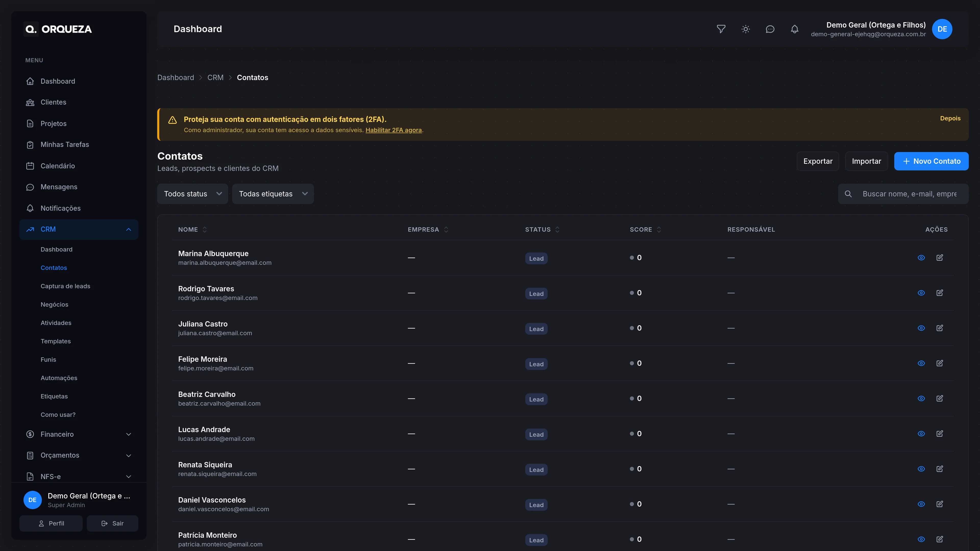Go to Dashboard in sidebar main menu
Viewport: 980px width, 551px height.
79,81
